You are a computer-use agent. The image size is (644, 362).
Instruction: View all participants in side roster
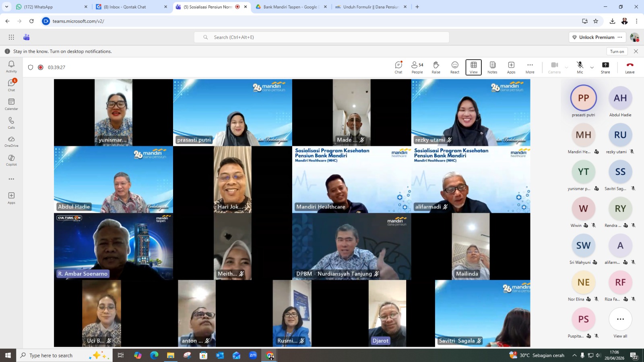[620, 323]
